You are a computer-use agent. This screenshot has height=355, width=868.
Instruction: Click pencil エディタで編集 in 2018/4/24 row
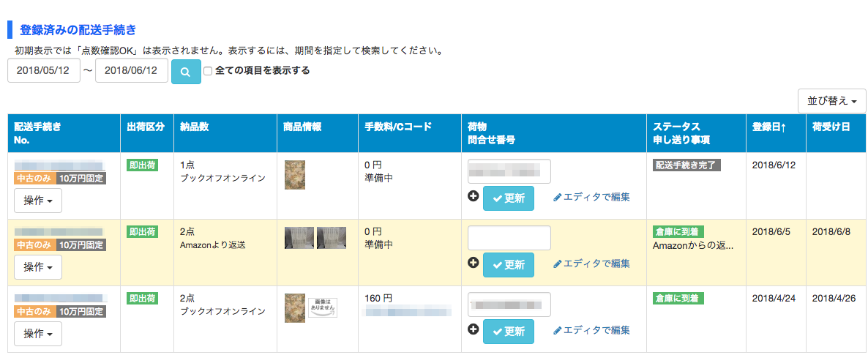click(591, 331)
